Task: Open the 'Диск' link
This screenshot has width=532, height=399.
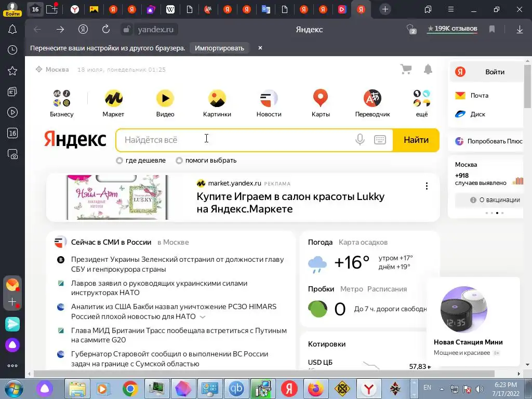Action: click(478, 114)
